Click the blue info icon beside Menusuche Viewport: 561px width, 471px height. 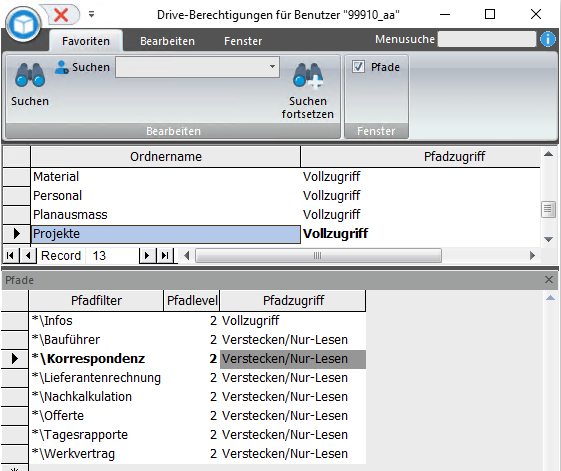point(548,39)
